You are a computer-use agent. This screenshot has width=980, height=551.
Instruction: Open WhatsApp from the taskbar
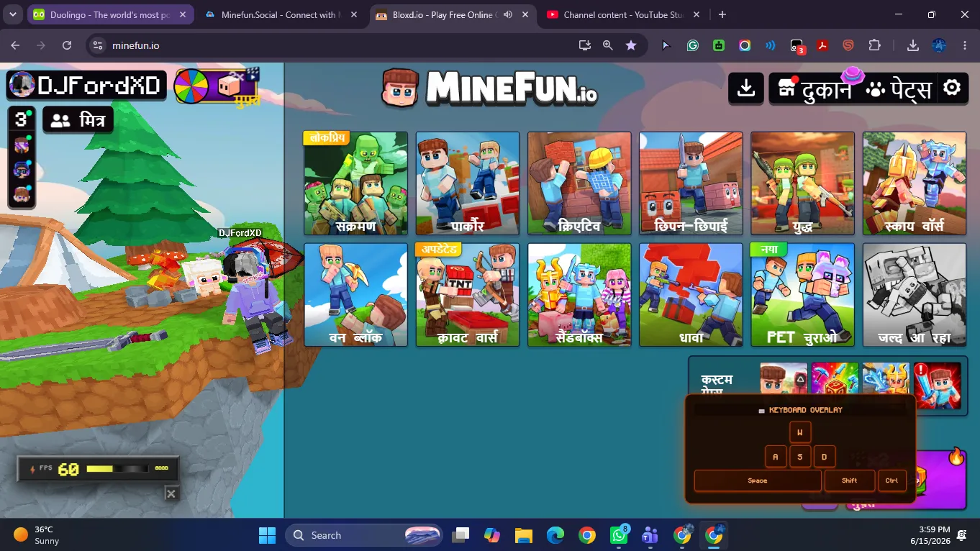(619, 535)
